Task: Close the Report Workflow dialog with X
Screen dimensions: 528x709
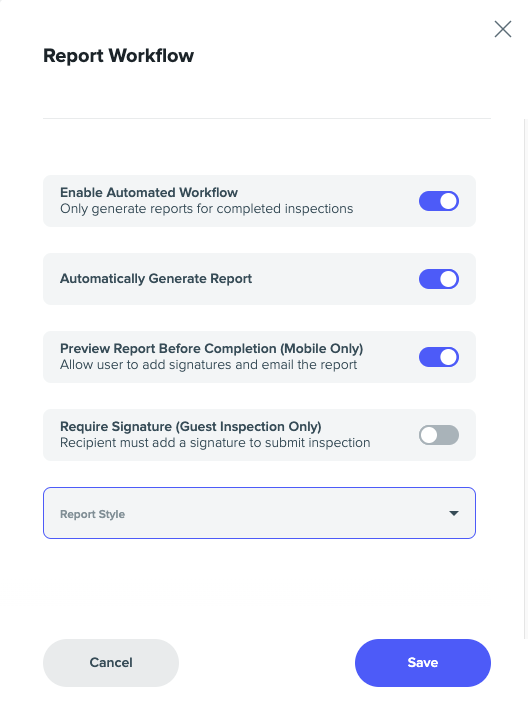Action: (503, 29)
